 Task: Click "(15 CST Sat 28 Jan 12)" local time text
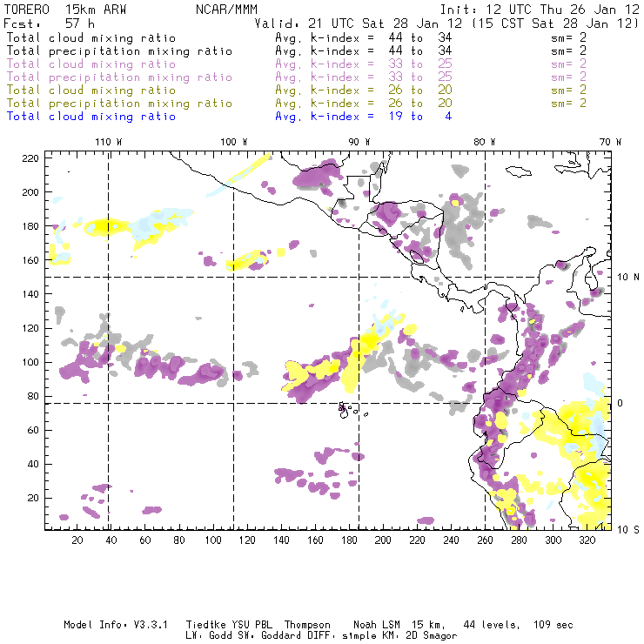[x=555, y=23]
